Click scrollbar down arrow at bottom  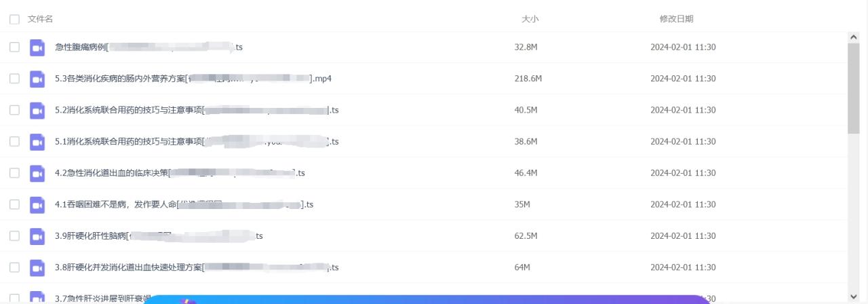click(854, 297)
